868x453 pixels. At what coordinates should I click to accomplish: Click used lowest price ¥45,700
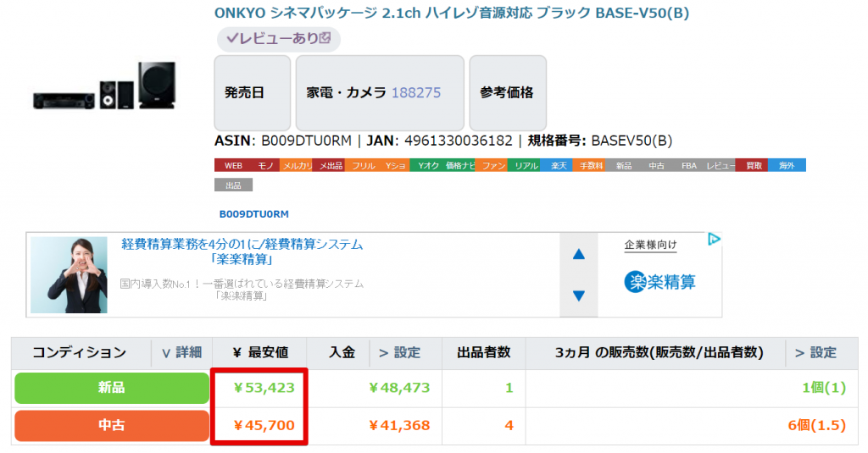click(x=264, y=425)
